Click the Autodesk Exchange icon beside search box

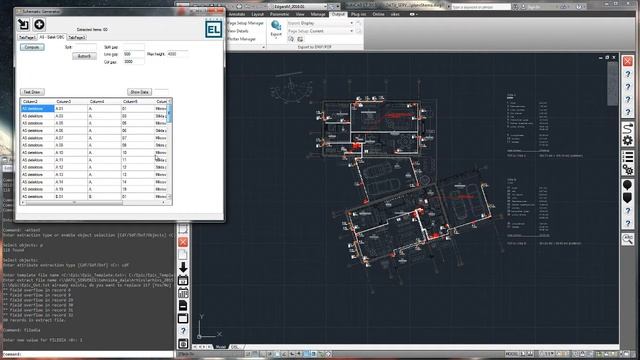click(x=516, y=7)
